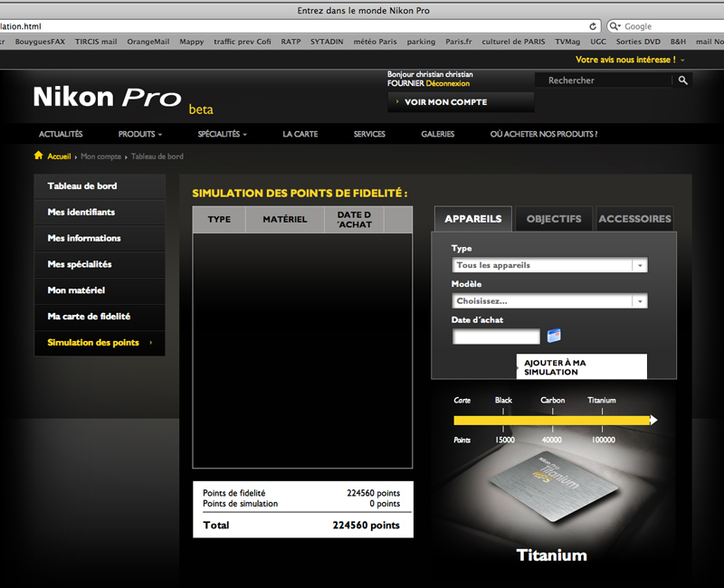This screenshot has height=588, width=724.
Task: Switch to the ACCESSOIRES tab
Action: click(x=635, y=219)
